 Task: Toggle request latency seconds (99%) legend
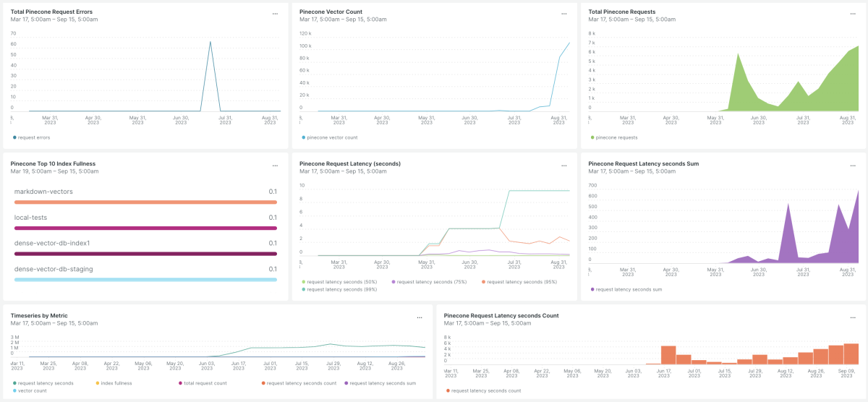pos(339,289)
